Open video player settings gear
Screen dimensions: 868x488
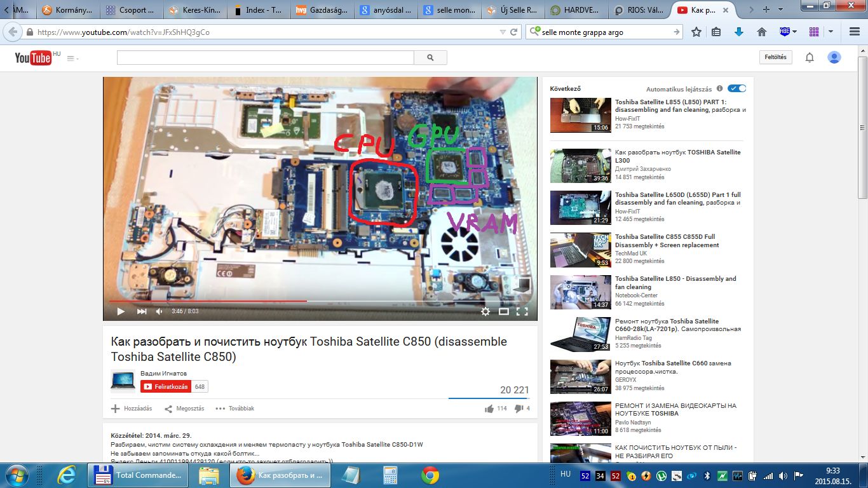point(485,311)
